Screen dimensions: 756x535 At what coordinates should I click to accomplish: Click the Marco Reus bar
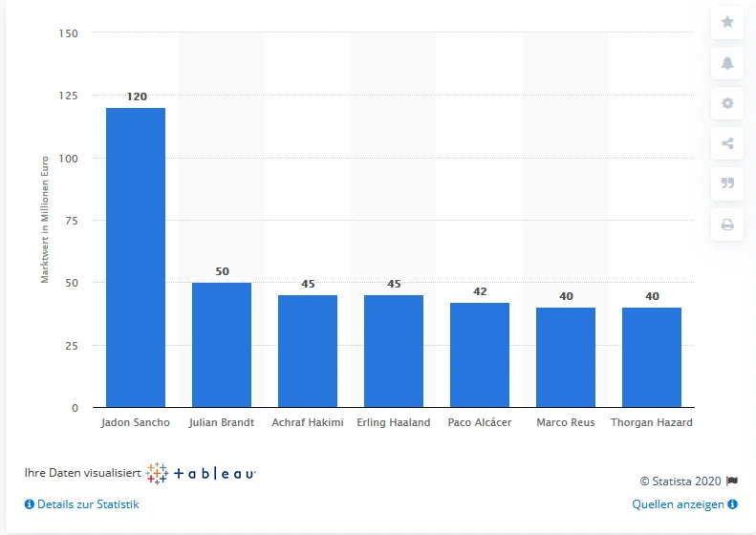(566, 357)
